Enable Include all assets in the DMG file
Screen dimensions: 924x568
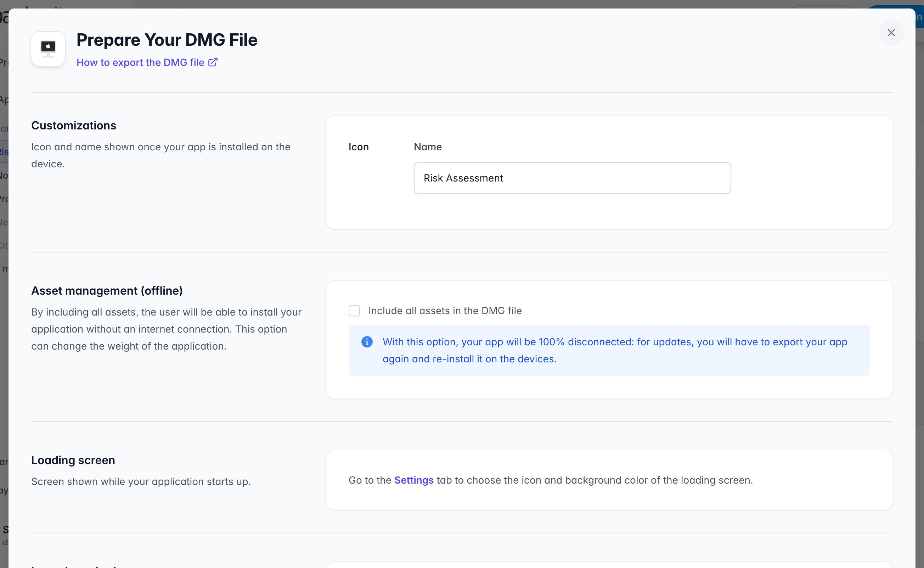pyautogui.click(x=354, y=311)
